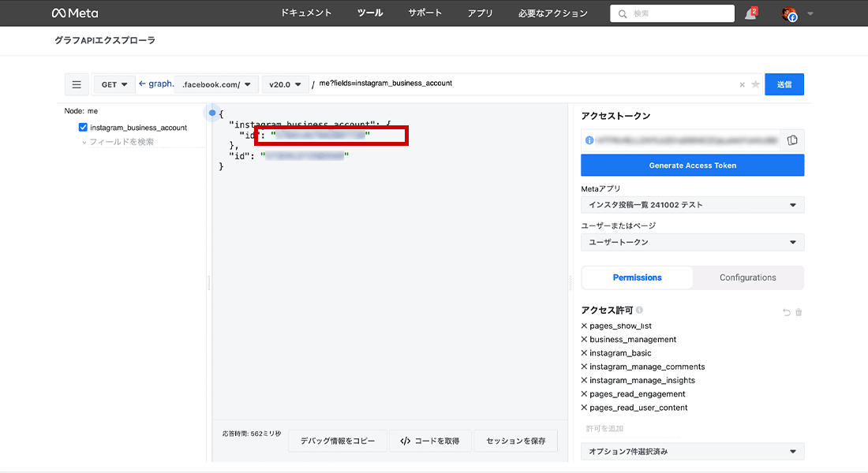Click the 送信 submit button
The width and height of the screenshot is (868, 473).
pyautogui.click(x=784, y=84)
